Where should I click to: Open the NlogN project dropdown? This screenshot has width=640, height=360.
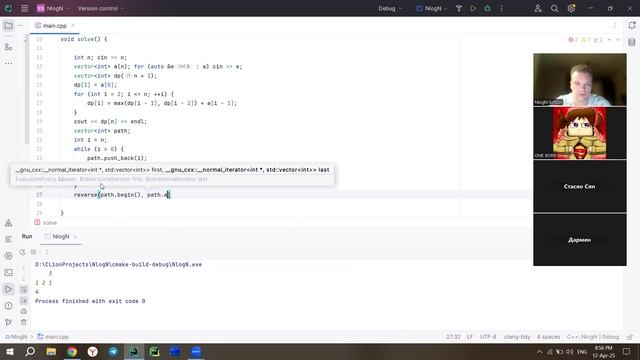(x=53, y=8)
